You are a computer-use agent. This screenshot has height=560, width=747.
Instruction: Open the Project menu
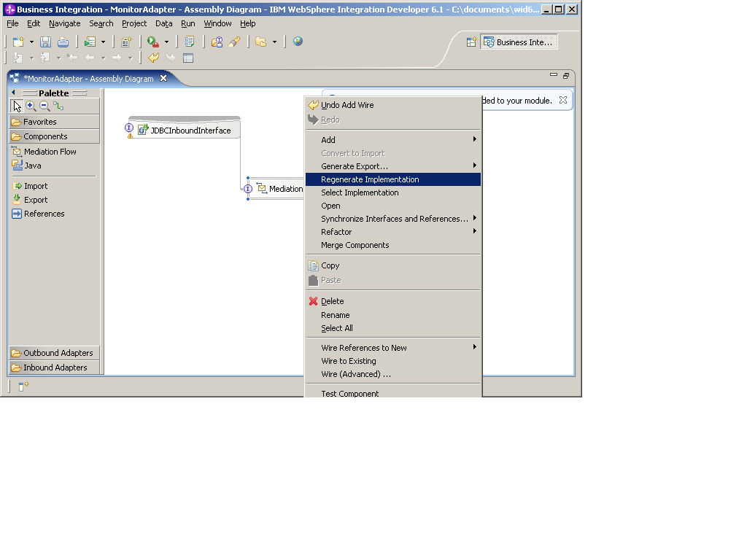point(134,23)
